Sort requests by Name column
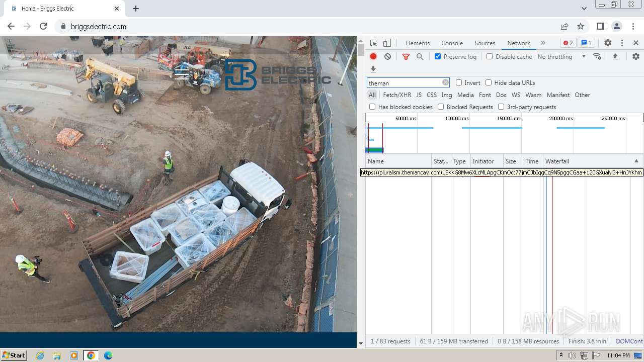 399,161
